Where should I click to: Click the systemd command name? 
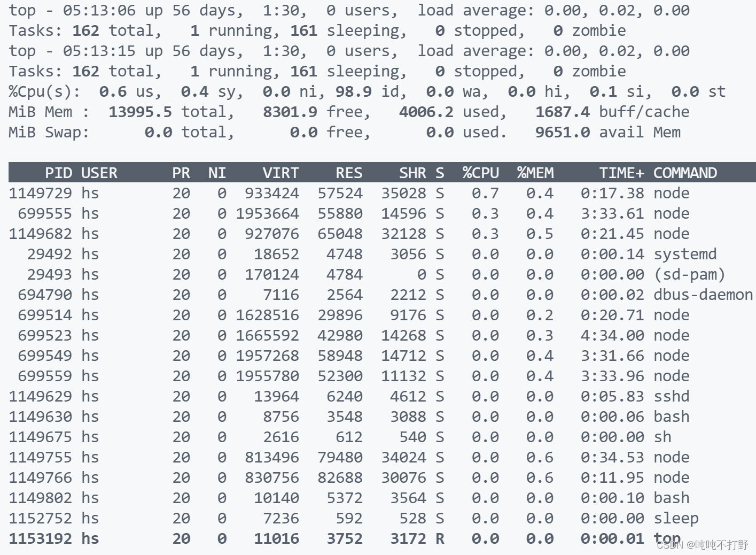coord(685,254)
